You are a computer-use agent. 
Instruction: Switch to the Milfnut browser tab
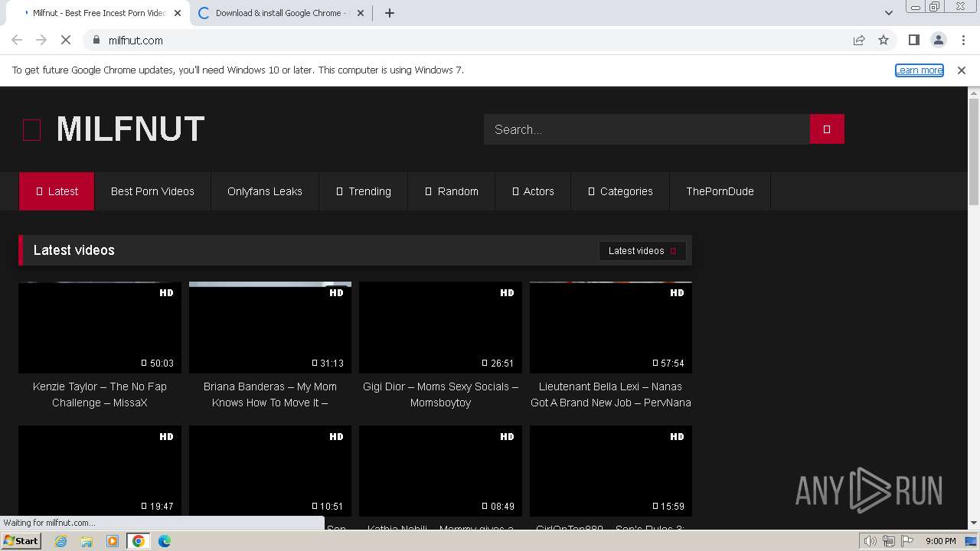96,13
